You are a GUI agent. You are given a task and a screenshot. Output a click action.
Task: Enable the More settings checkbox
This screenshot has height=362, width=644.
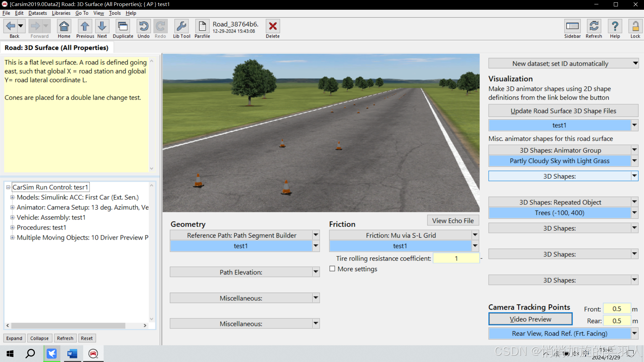point(332,269)
